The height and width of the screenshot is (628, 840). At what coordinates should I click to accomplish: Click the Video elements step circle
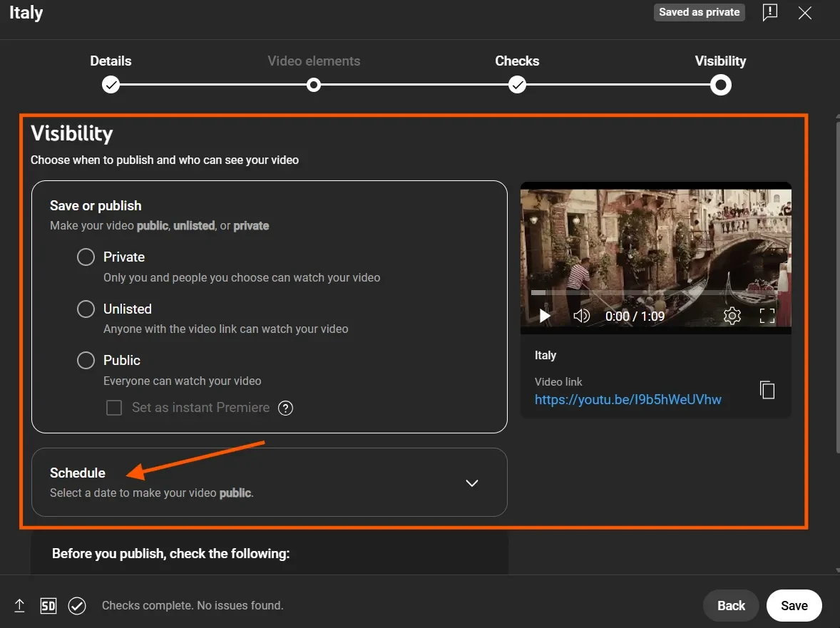pyautogui.click(x=314, y=85)
